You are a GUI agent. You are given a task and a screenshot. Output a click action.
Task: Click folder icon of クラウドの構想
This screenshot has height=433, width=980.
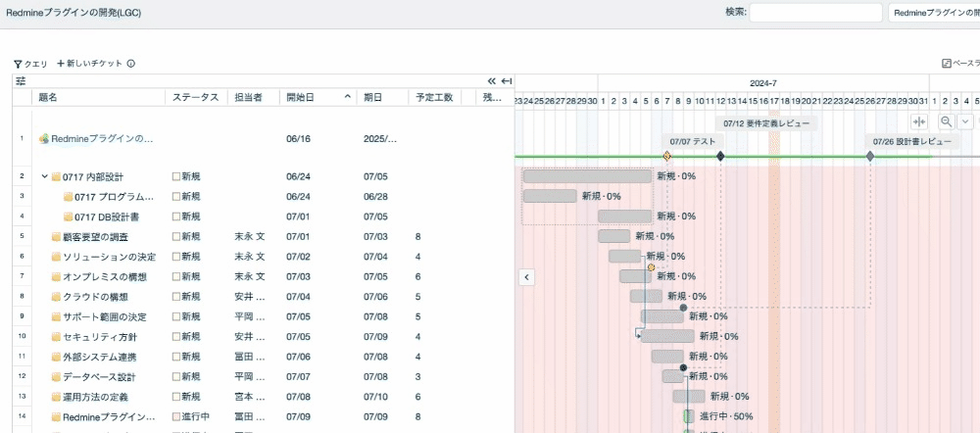[56, 297]
